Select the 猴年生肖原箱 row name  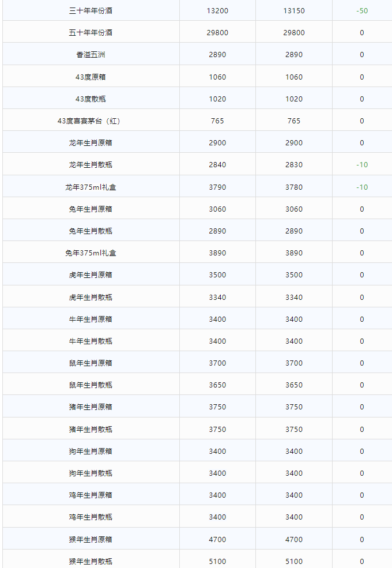[x=91, y=539]
